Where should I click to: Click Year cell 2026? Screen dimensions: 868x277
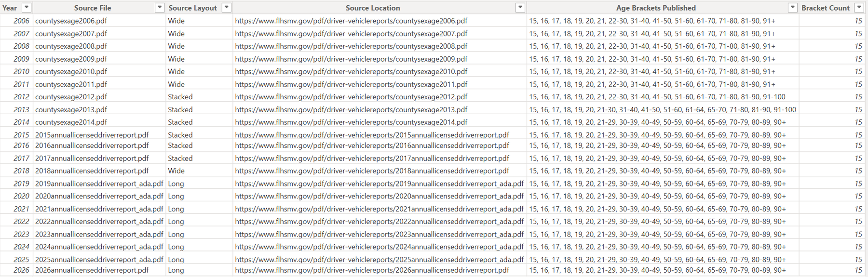click(x=21, y=270)
